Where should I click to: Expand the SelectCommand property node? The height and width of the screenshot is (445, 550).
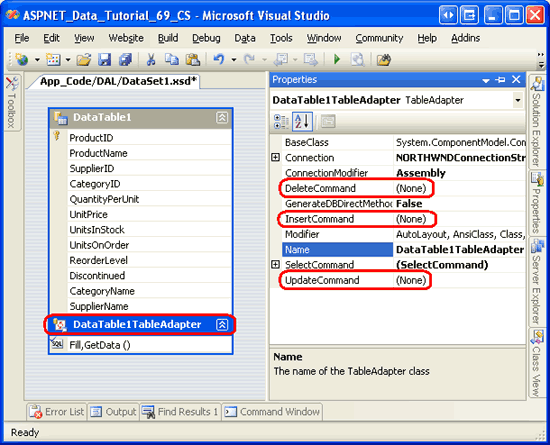(x=276, y=265)
